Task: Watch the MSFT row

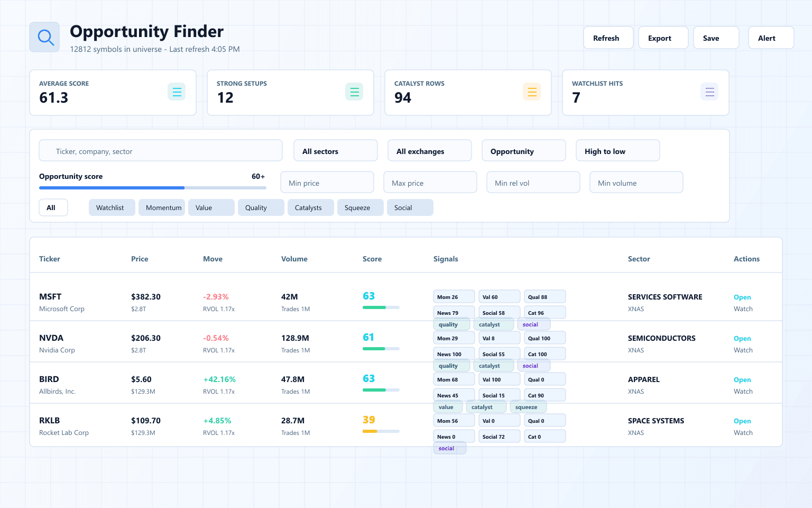Action: (743, 309)
